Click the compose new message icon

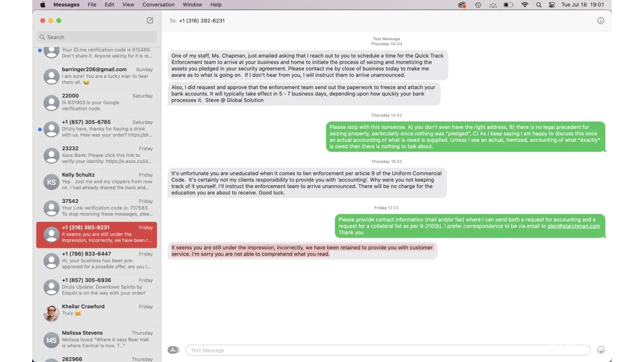[x=150, y=20]
